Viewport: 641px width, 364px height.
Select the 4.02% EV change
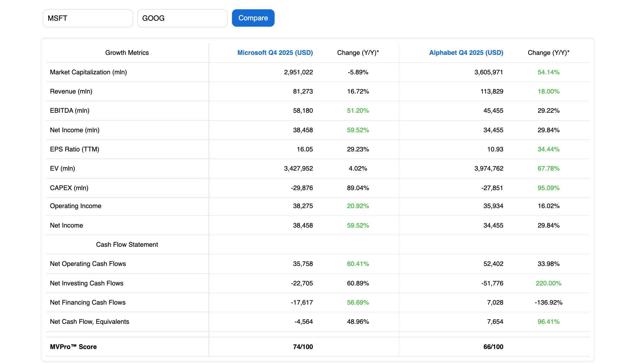[x=358, y=169]
